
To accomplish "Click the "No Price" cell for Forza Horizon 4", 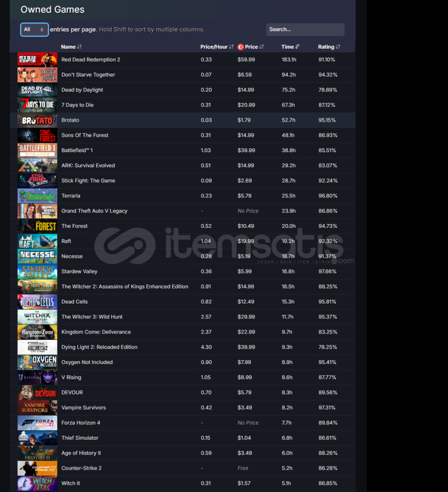I will point(248,423).
